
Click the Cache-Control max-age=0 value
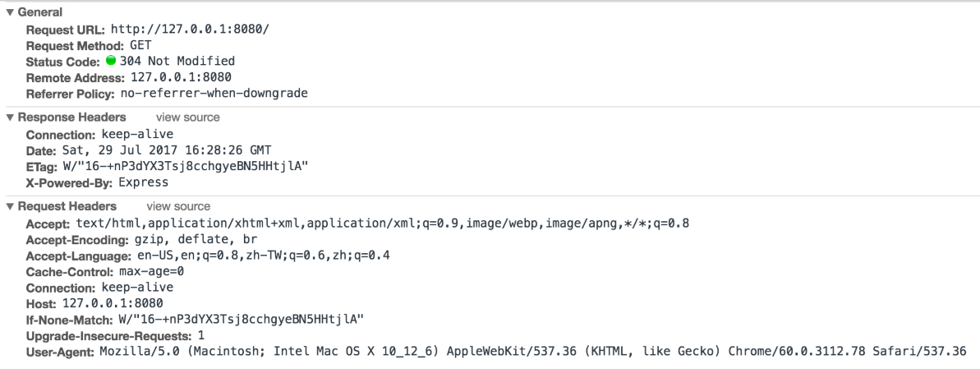coord(151,272)
